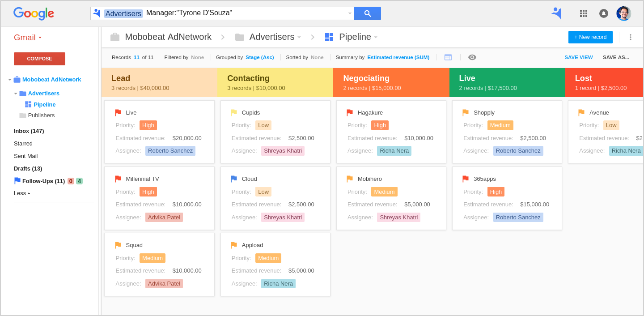The image size is (644, 316).
Task: Open Sent Mail
Action: click(26, 156)
